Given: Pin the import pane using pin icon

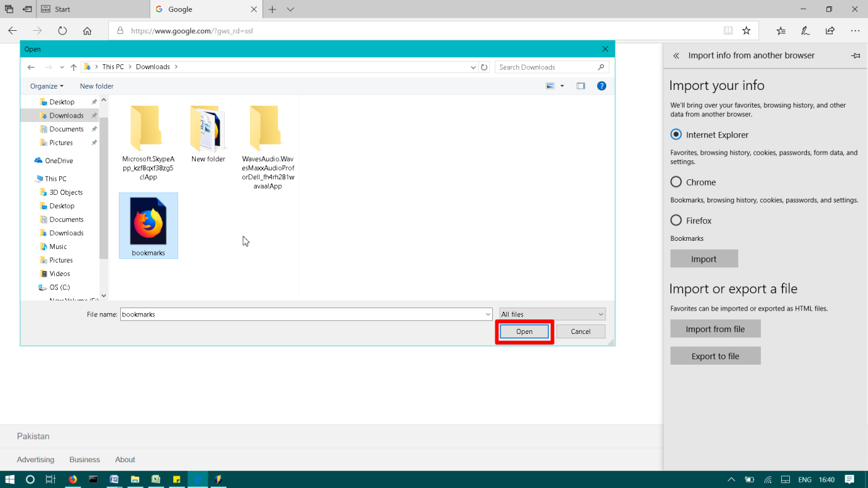Looking at the screenshot, I should [855, 56].
